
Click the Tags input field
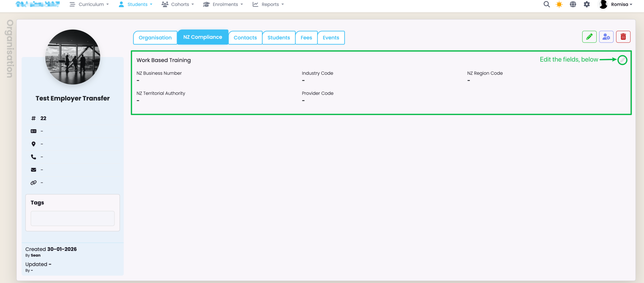[72, 218]
